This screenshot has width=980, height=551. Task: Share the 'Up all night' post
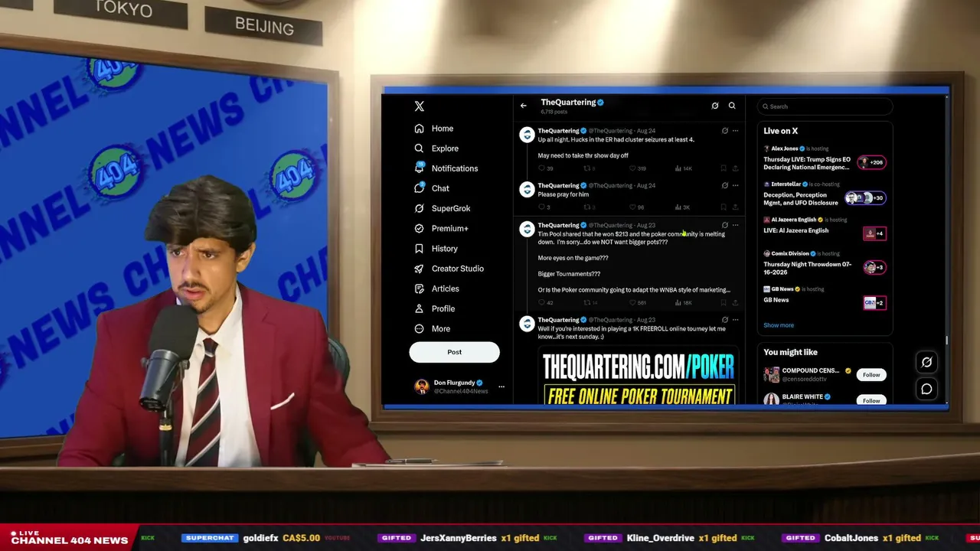735,168
